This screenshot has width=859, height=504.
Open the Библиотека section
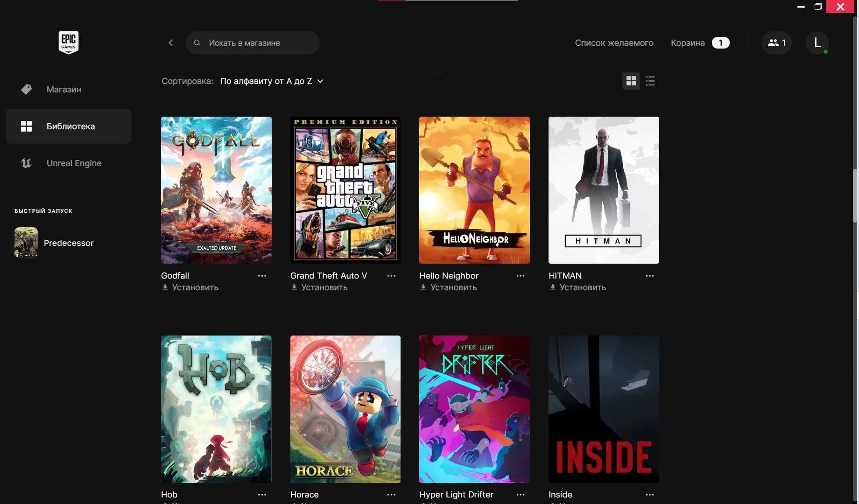pyautogui.click(x=69, y=126)
